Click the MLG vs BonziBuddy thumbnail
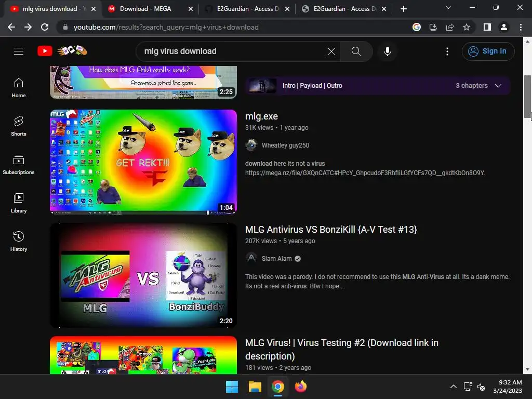Viewport: 532px width, 399px height. tap(143, 275)
